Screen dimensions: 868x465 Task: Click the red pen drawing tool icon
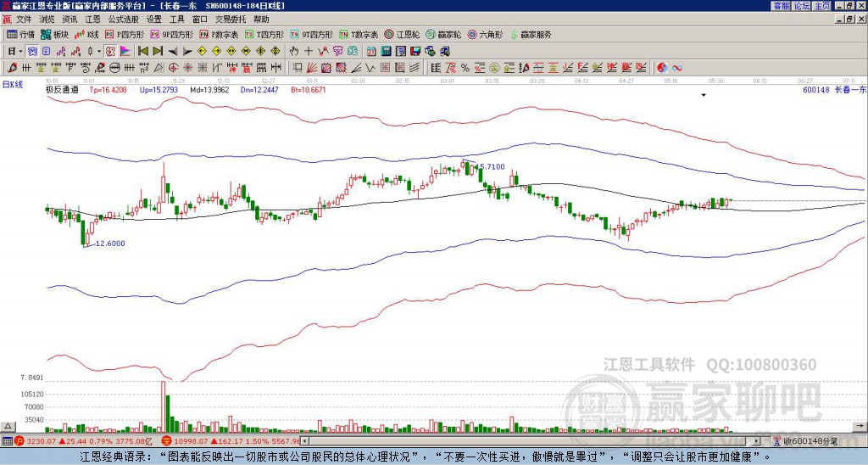(x=11, y=68)
